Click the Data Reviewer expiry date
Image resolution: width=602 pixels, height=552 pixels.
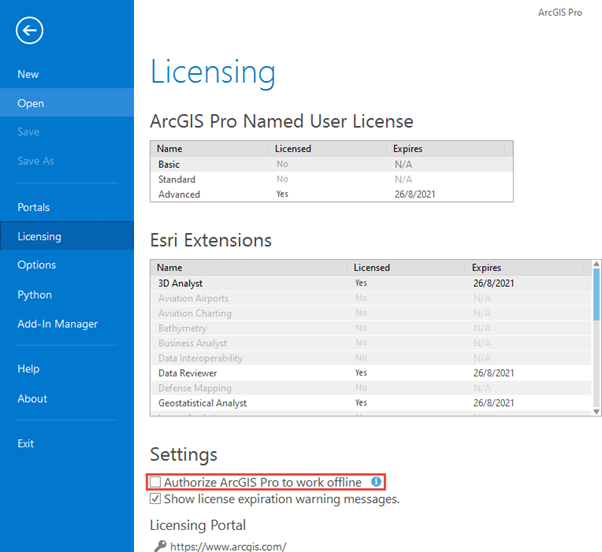[x=494, y=373]
